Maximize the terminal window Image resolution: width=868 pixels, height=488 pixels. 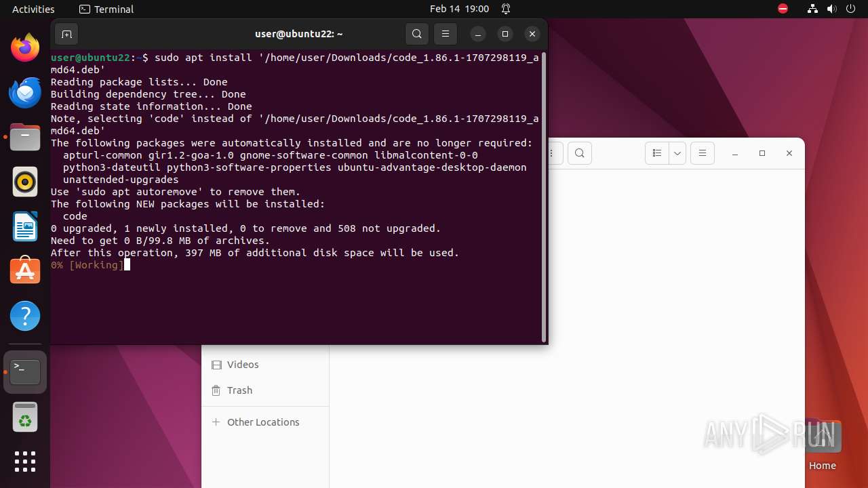tap(505, 34)
